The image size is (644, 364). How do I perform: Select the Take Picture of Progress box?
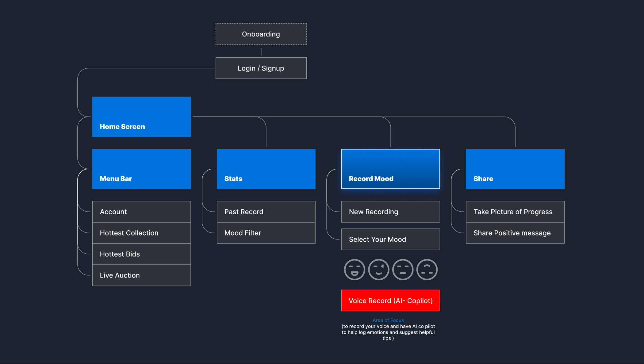(515, 212)
